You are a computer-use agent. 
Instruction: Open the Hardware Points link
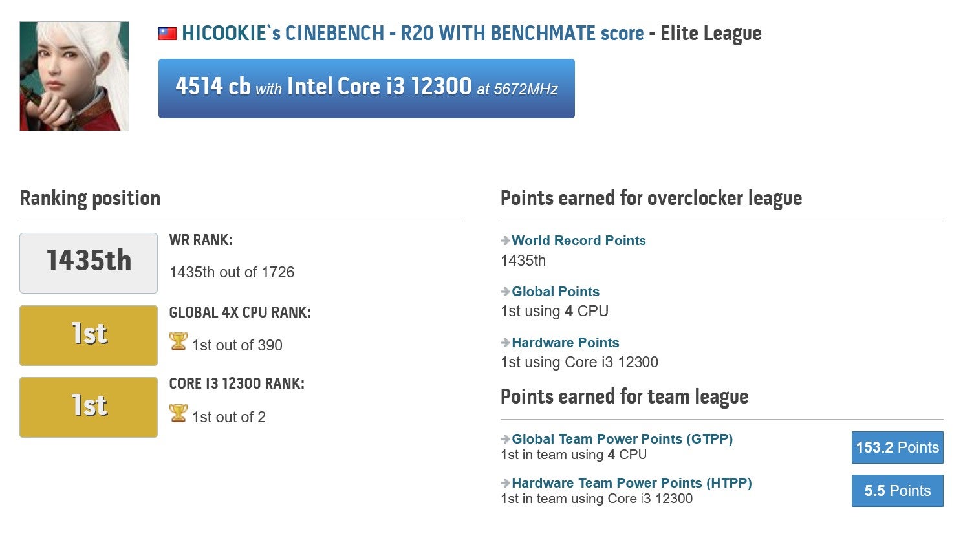pos(565,343)
